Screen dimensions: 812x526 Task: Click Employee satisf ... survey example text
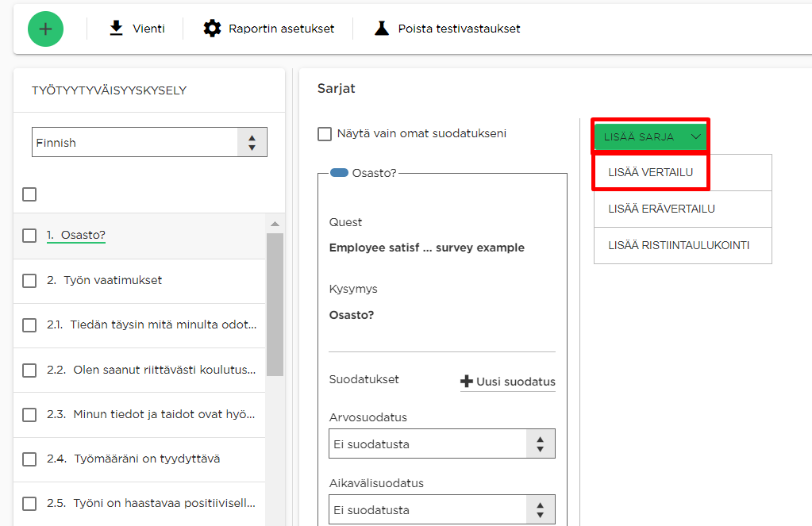tap(427, 248)
